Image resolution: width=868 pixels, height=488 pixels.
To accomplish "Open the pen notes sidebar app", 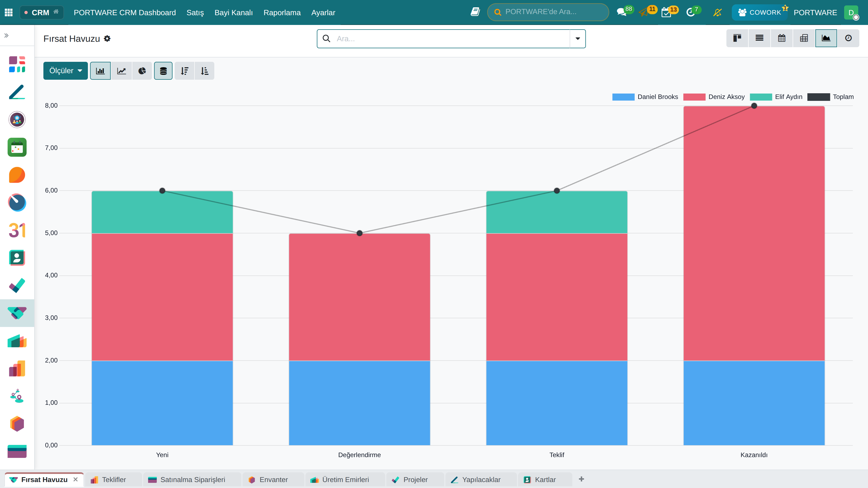I will click(x=17, y=92).
